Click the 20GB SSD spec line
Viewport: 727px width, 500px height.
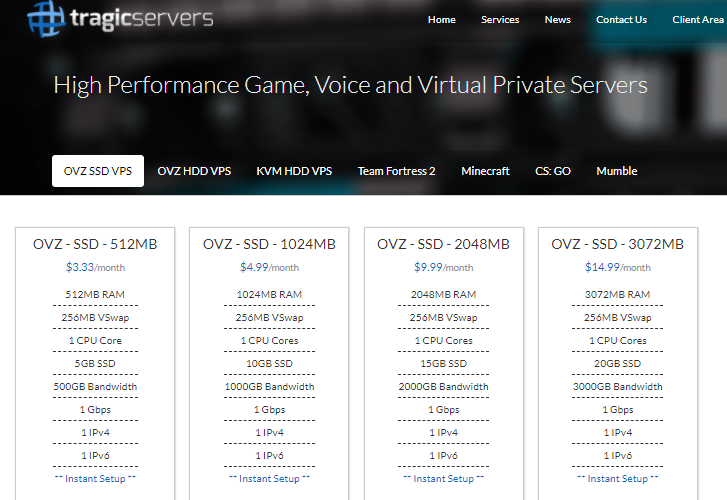coord(618,364)
